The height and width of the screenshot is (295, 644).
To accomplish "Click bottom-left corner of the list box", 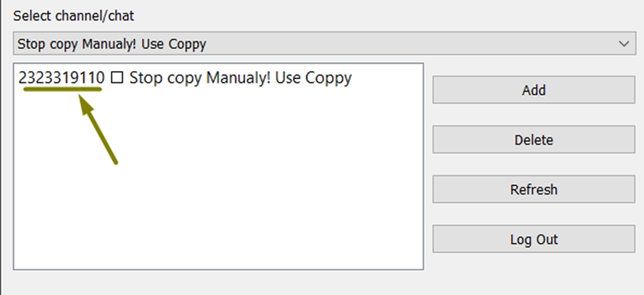I will click(19, 264).
